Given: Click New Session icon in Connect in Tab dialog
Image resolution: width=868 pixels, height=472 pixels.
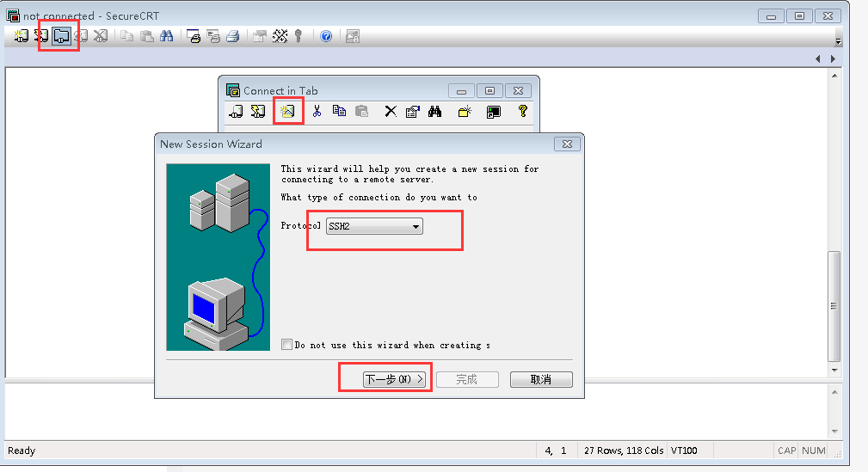Looking at the screenshot, I should (287, 111).
